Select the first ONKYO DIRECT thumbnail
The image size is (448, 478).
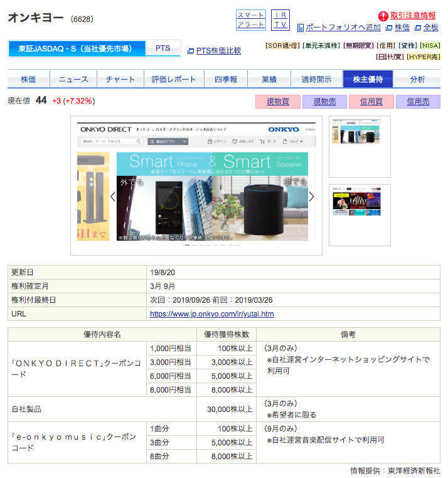[360, 146]
